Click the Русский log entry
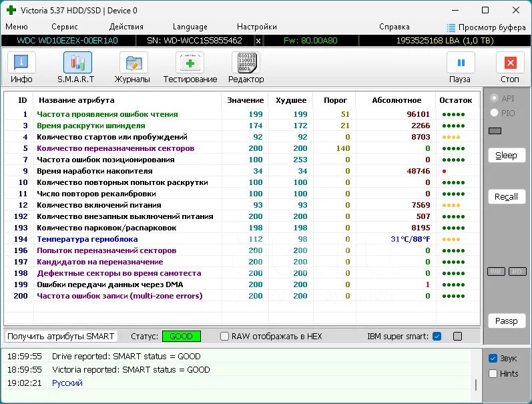 67,383
